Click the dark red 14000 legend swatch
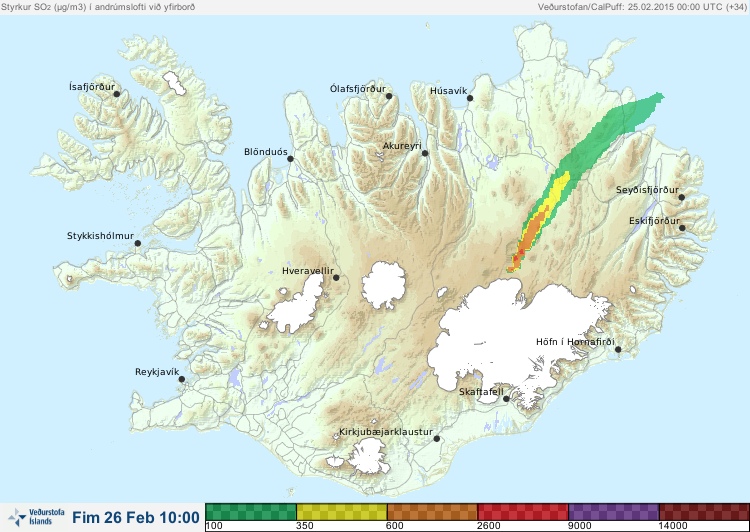This screenshot has height=532, width=750. [704, 511]
